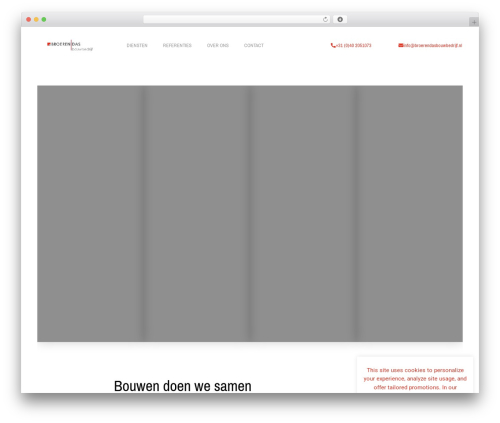The image size is (500, 423).
Task: Open the round icon right of the address bar
Action: tap(340, 20)
